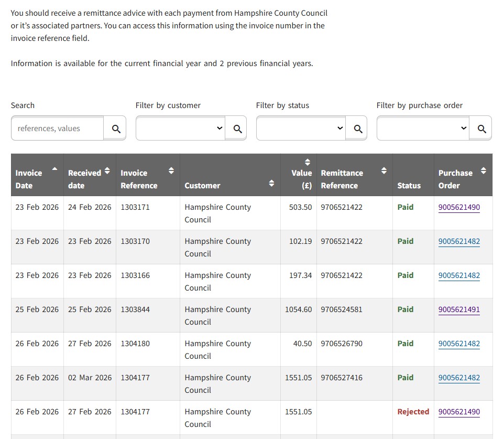Open the Filter by purchase order dropdown
The width and height of the screenshot is (504, 439).
(423, 128)
